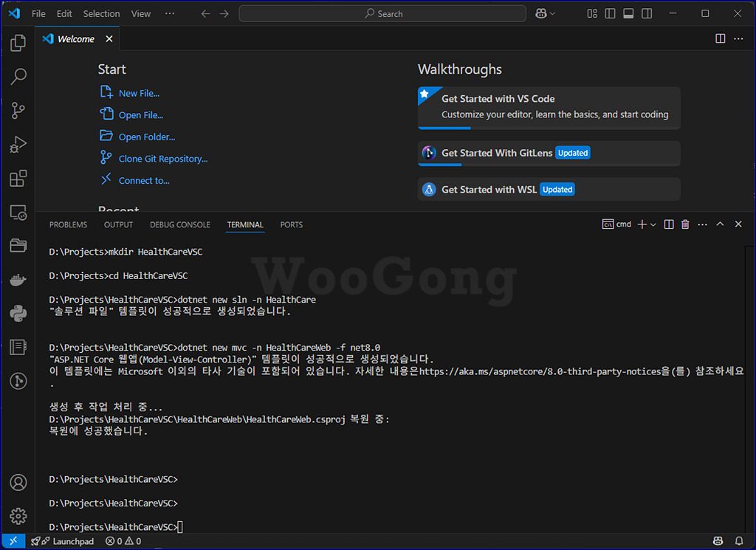Expand the menu bar overflow ellipsis

point(170,13)
